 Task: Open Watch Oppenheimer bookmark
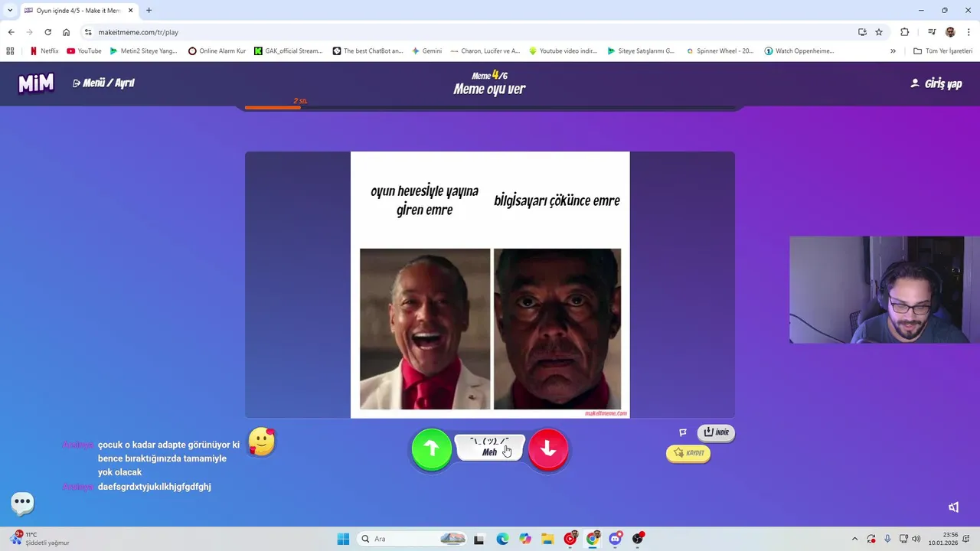click(x=799, y=51)
